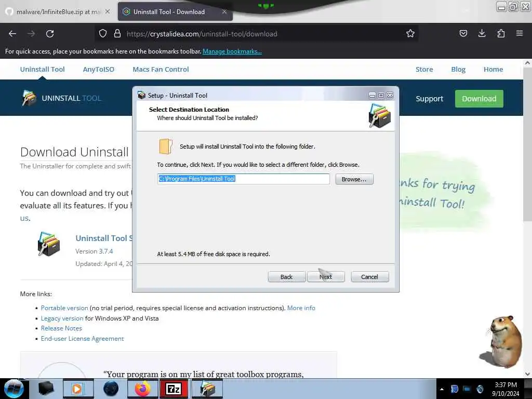The image size is (532, 399).
Task: Open the Pocket save icon
Action: 463,33
